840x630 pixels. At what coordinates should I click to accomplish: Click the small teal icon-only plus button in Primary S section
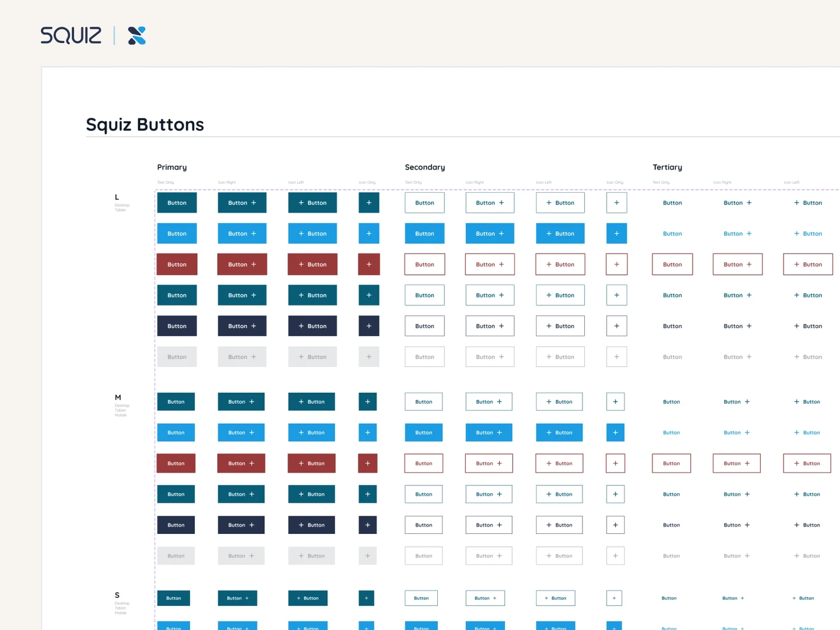pyautogui.click(x=366, y=598)
